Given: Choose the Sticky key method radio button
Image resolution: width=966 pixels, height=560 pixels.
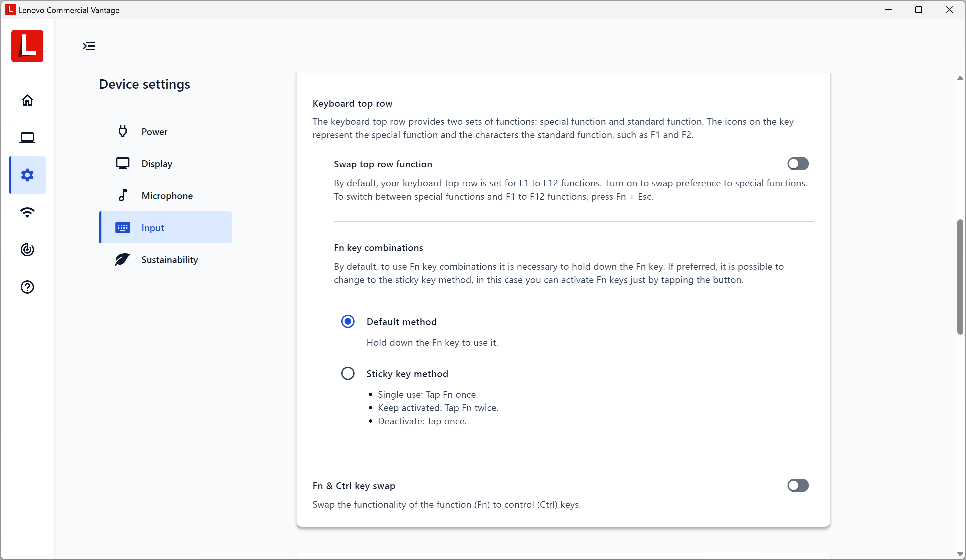Looking at the screenshot, I should pos(348,373).
